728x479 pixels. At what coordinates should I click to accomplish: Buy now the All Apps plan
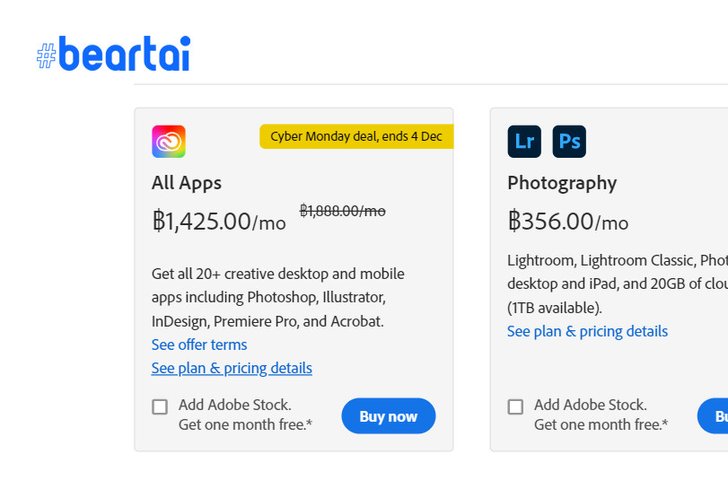(x=389, y=416)
